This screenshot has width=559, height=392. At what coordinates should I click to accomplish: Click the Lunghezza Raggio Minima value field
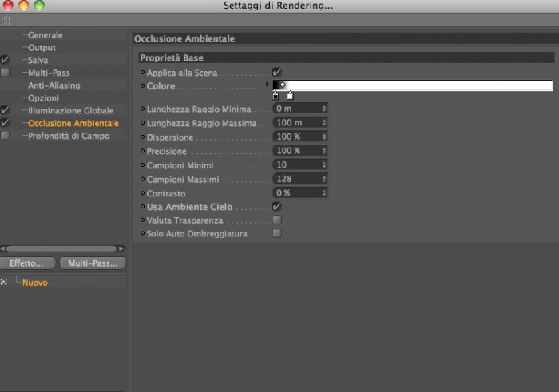click(x=300, y=109)
